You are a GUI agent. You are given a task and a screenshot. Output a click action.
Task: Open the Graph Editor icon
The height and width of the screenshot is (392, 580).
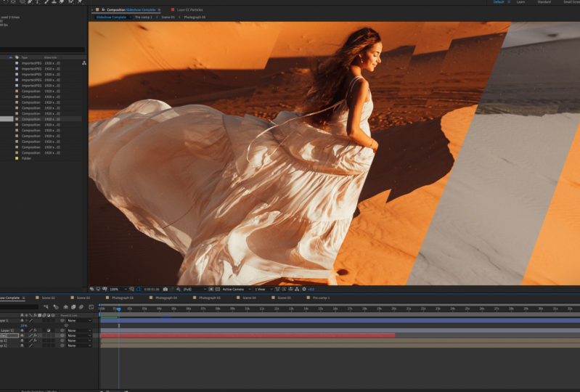tap(91, 307)
